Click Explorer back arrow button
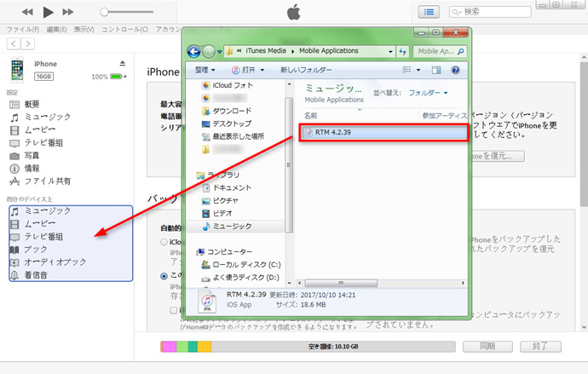 [194, 51]
